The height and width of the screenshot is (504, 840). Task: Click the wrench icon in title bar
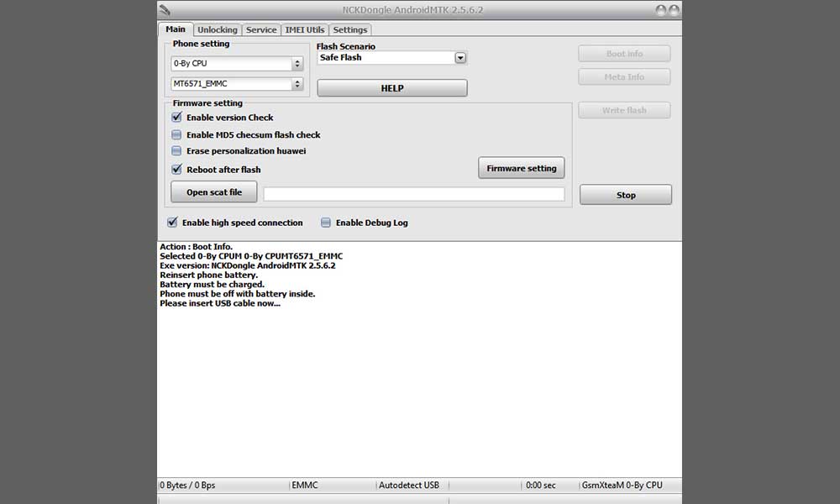pos(165,9)
